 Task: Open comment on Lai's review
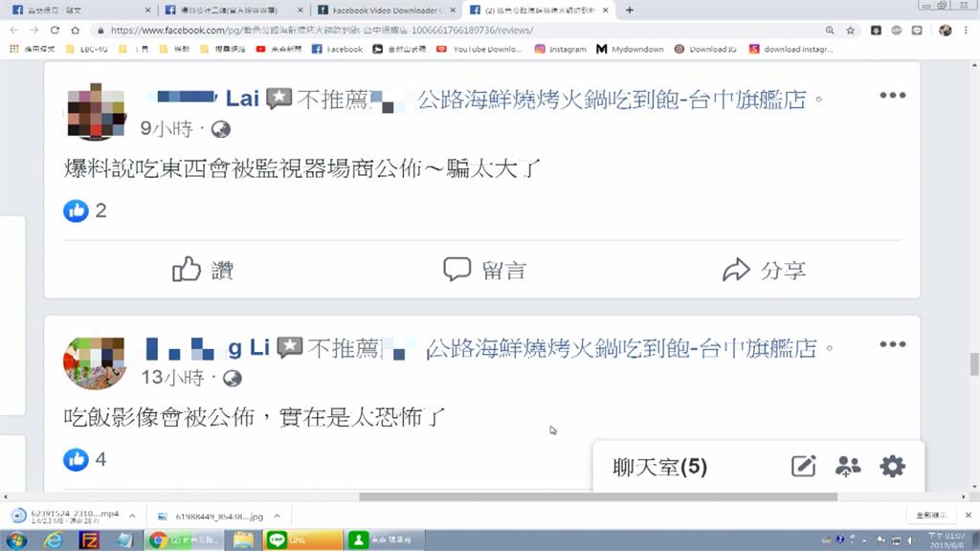[485, 270]
